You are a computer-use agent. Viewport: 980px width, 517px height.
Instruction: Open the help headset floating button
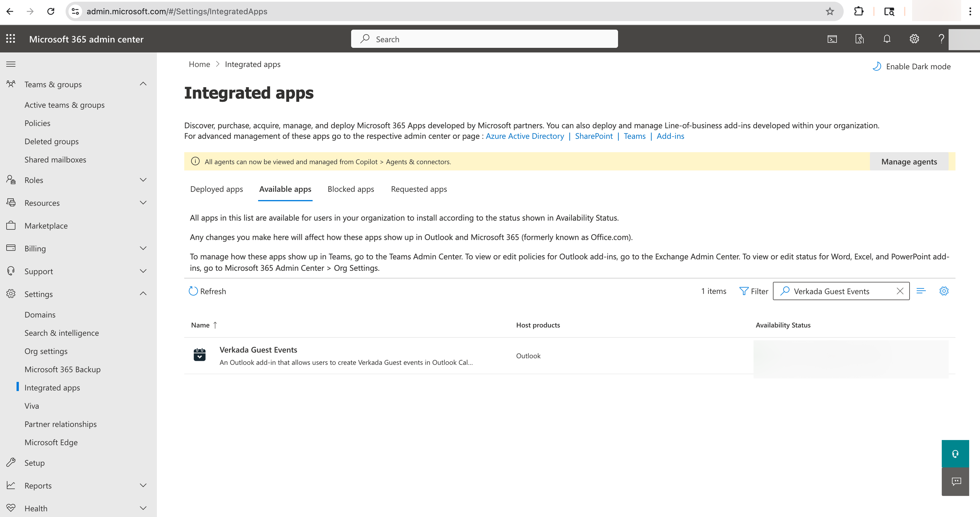tap(955, 453)
